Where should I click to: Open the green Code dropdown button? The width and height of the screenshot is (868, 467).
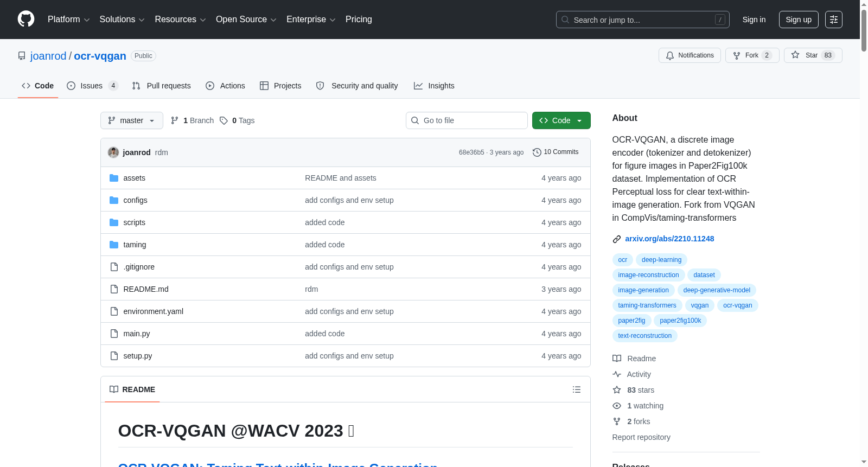click(x=561, y=120)
